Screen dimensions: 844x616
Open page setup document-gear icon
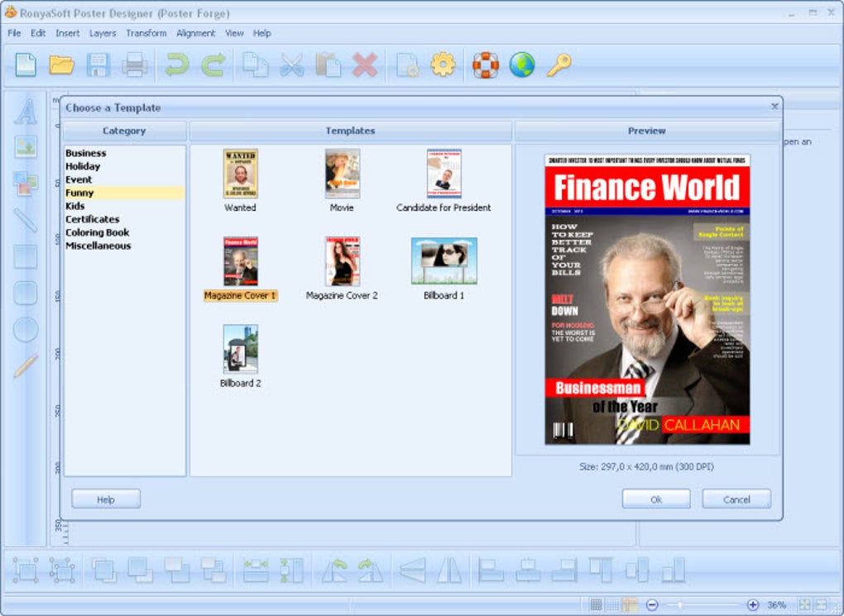(407, 65)
